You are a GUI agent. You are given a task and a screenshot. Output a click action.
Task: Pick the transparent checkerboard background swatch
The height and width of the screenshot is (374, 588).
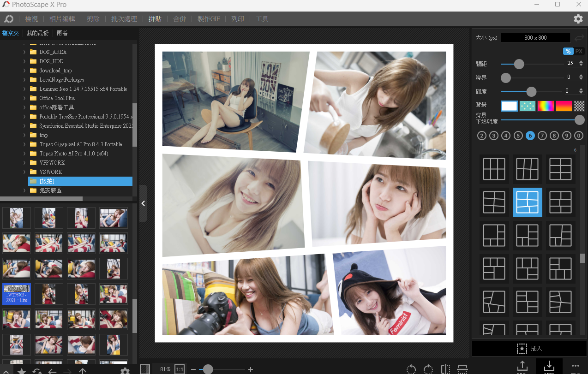(579, 106)
